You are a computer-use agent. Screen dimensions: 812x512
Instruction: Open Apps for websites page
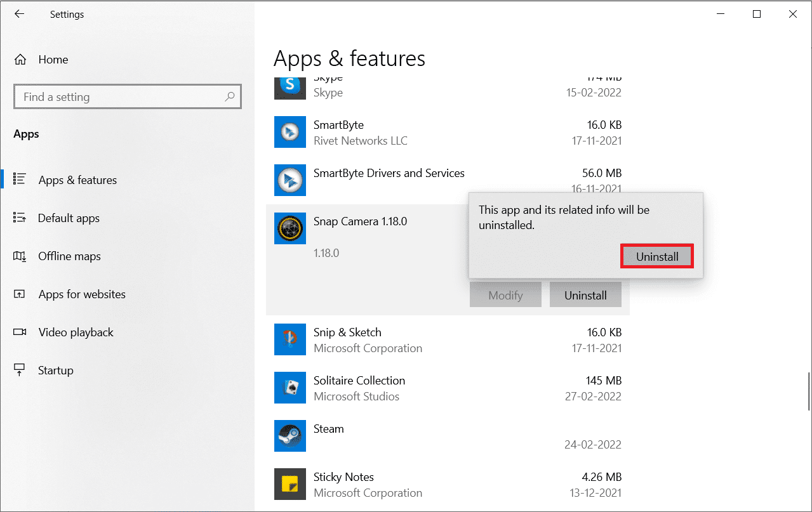point(82,294)
